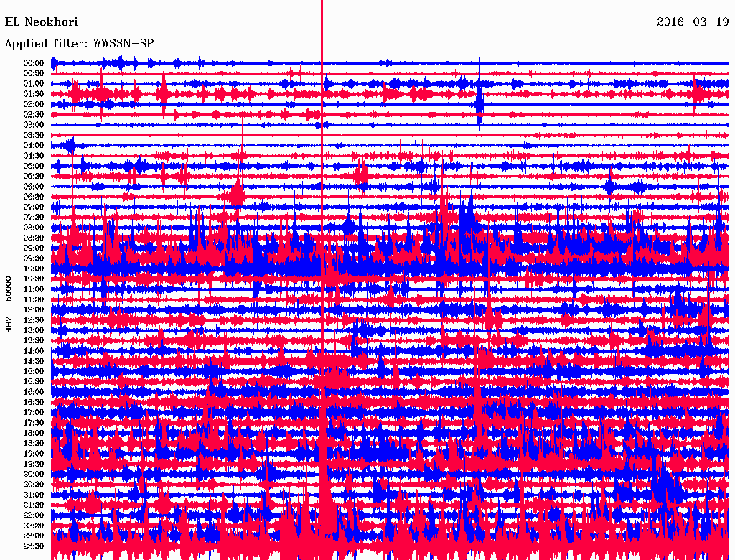
Task: Select the 04:00 time label
Action: tap(34, 146)
